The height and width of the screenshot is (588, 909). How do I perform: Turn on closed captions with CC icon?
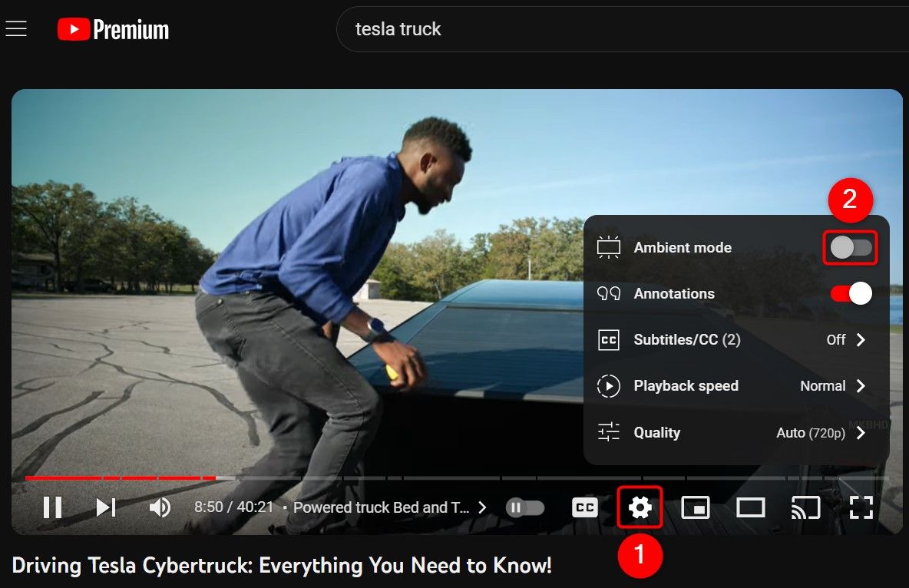click(584, 507)
